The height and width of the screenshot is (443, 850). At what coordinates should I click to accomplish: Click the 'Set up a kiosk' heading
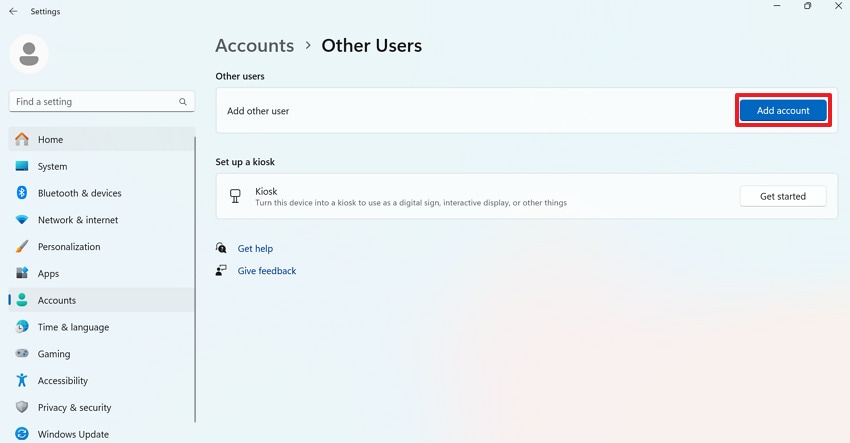(245, 162)
